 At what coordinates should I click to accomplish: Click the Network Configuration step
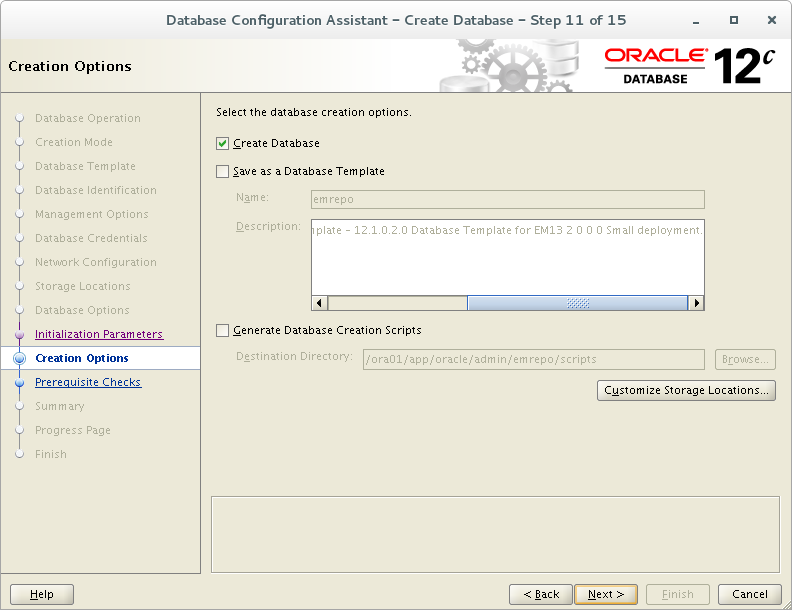coord(95,262)
